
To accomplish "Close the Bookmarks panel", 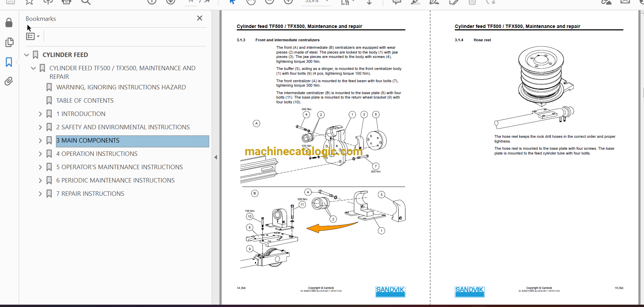I will point(200,18).
